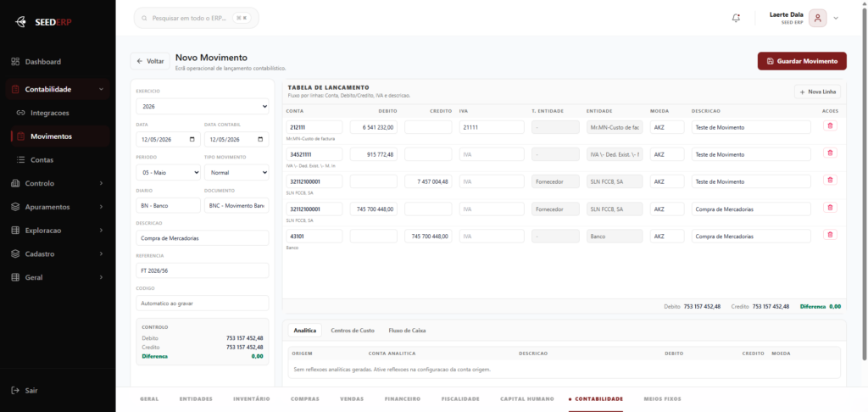Delete the 43101 Banco row
The width and height of the screenshot is (868, 412).
830,235
